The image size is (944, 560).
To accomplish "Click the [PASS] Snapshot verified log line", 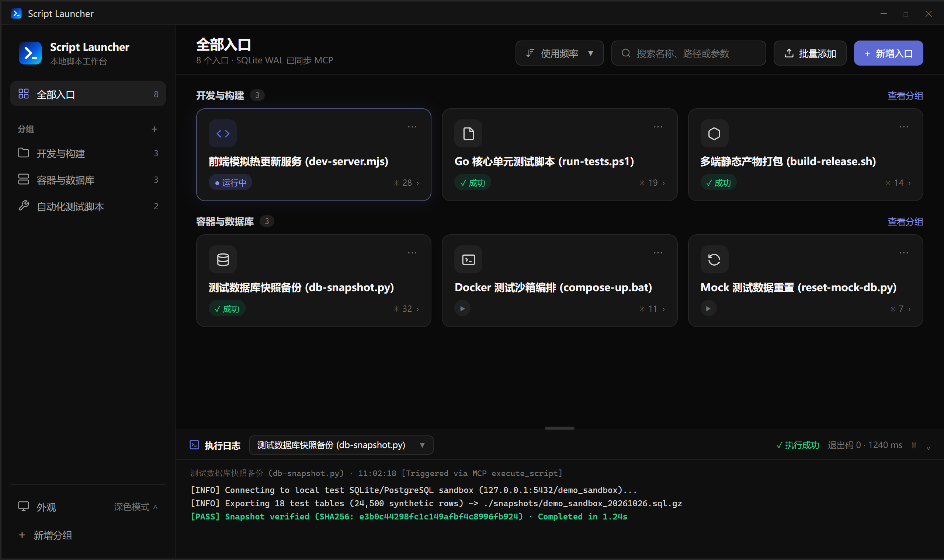I will [409, 517].
